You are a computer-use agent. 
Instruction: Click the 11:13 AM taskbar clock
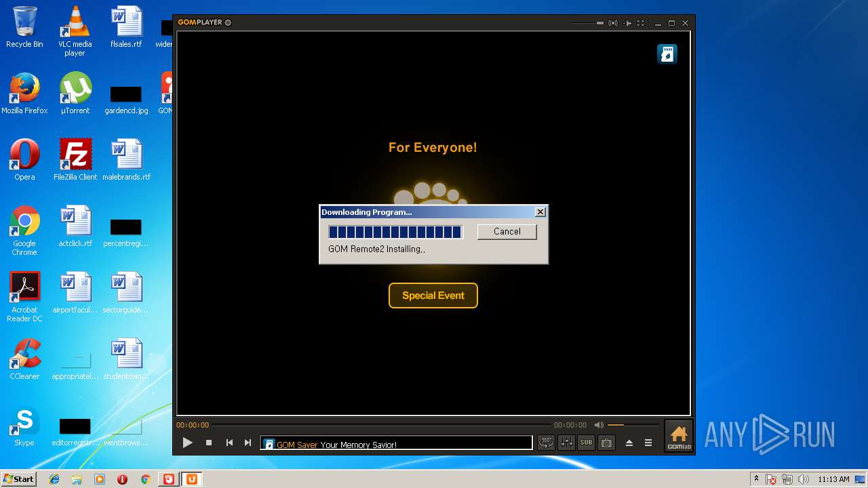tap(833, 479)
